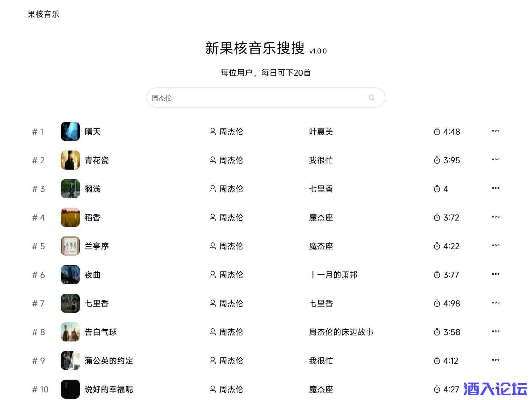The image size is (532, 400).
Task: Expand more actions for 告白气球
Action: (495, 332)
